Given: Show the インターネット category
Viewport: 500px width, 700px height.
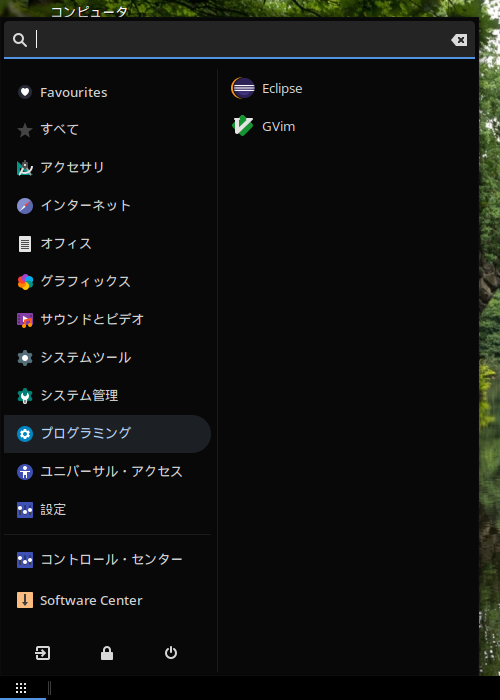Looking at the screenshot, I should [x=107, y=206].
